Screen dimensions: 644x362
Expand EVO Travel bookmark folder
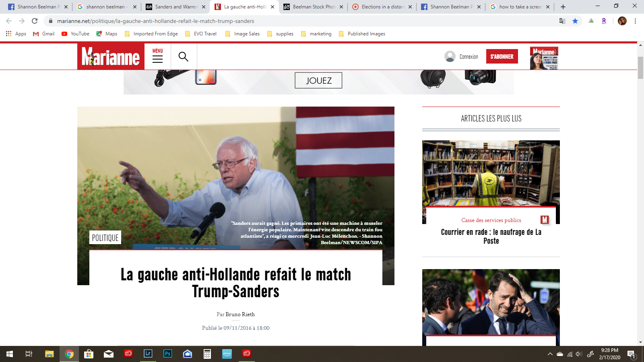click(x=200, y=34)
